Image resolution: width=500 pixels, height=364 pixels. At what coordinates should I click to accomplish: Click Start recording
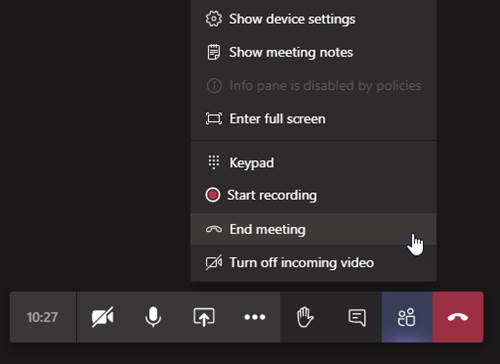(x=314, y=195)
